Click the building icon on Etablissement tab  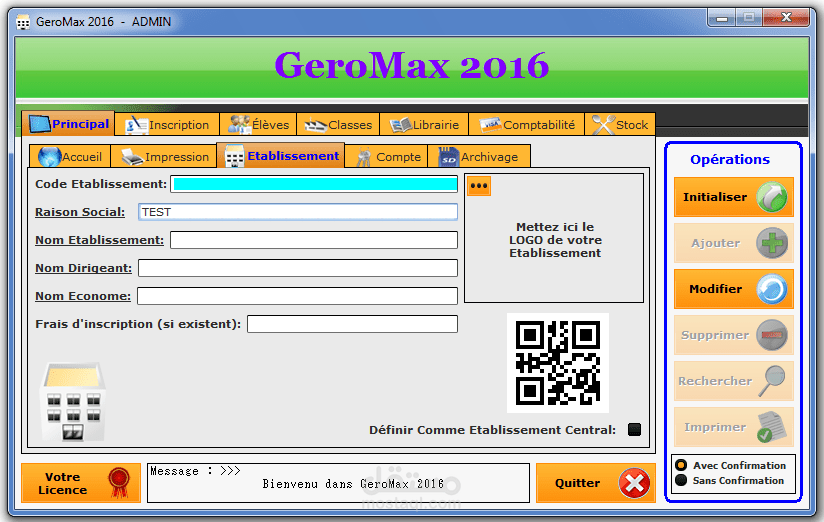tap(234, 156)
